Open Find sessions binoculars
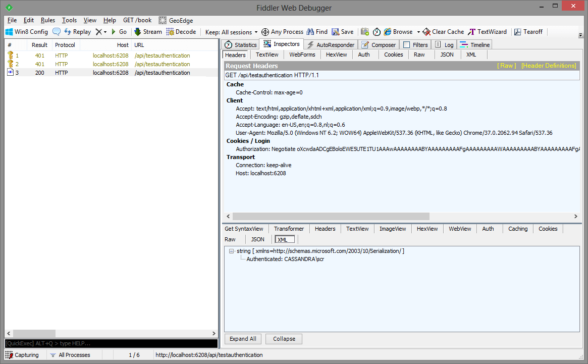 (x=317, y=32)
